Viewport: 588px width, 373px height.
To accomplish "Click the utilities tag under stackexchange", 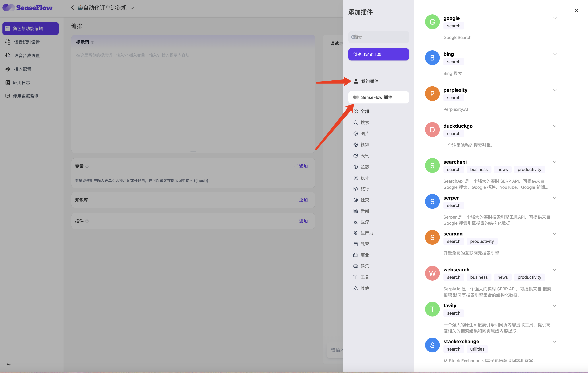I will pyautogui.click(x=477, y=349).
